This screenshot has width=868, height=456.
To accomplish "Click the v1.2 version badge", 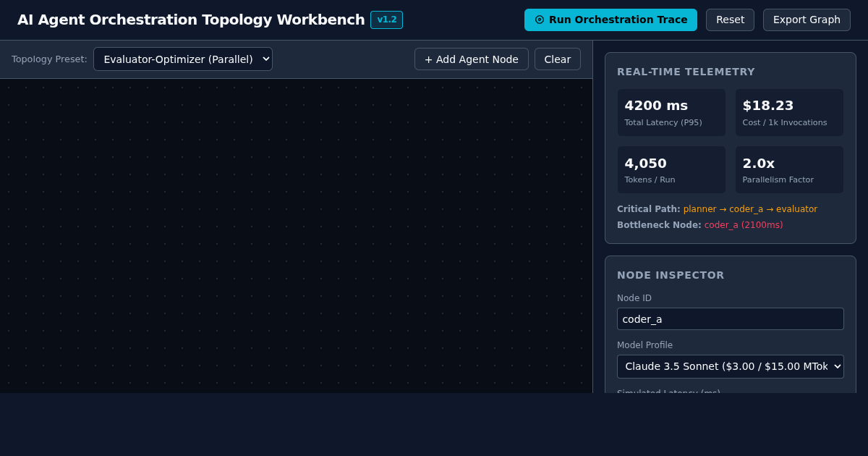I will tap(386, 20).
